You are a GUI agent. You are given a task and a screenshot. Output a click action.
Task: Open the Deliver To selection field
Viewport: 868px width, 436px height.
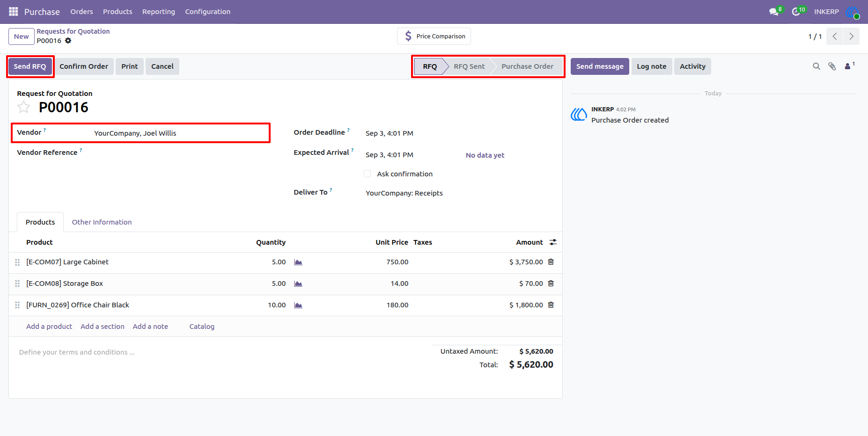point(459,193)
